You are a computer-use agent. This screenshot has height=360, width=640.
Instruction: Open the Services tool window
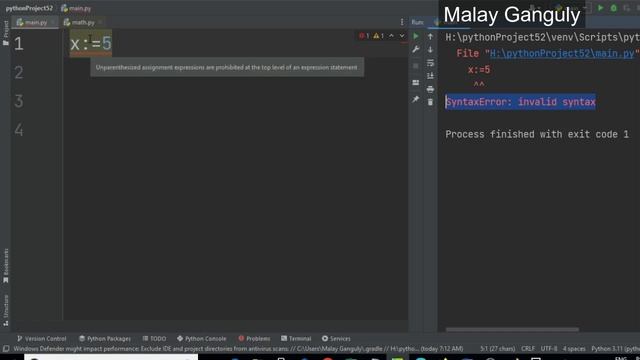coord(336,338)
